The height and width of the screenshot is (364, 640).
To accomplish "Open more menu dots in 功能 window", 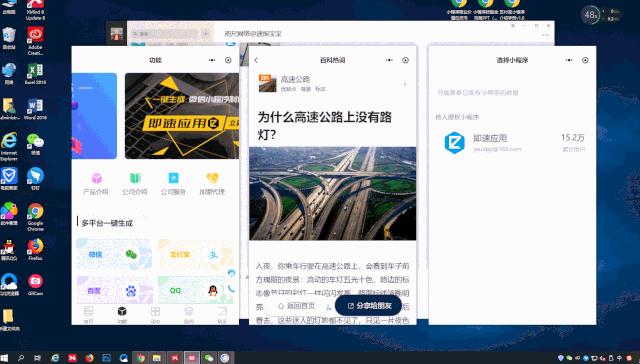I will pos(212,60).
